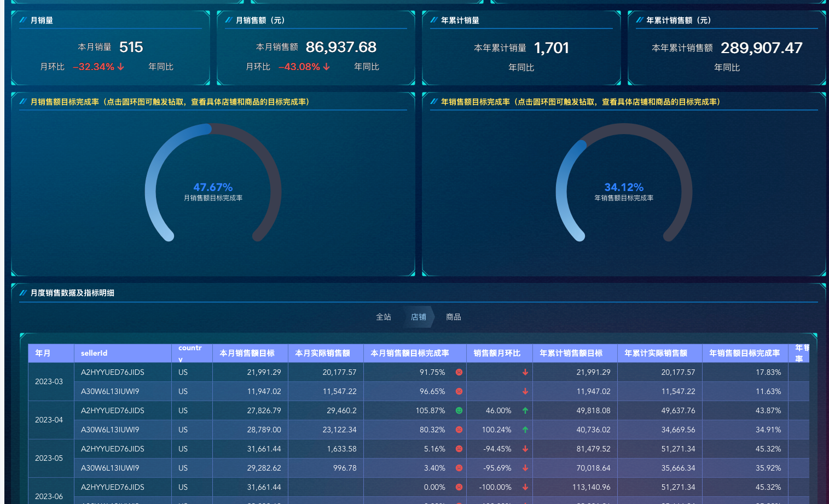Click the sellerId column header
Screen dimensions: 829x504
click(x=94, y=354)
